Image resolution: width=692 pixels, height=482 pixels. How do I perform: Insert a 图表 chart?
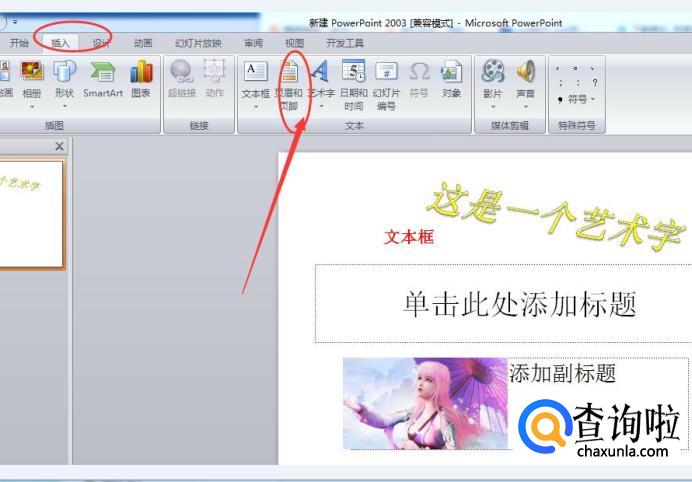pyautogui.click(x=141, y=78)
